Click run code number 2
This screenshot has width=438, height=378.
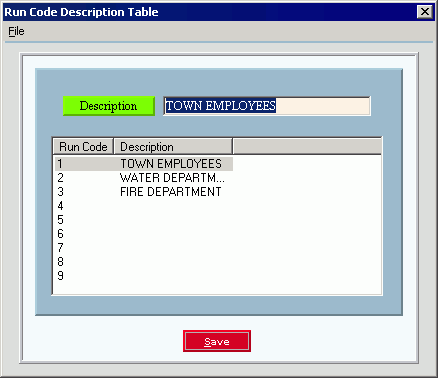click(60, 178)
